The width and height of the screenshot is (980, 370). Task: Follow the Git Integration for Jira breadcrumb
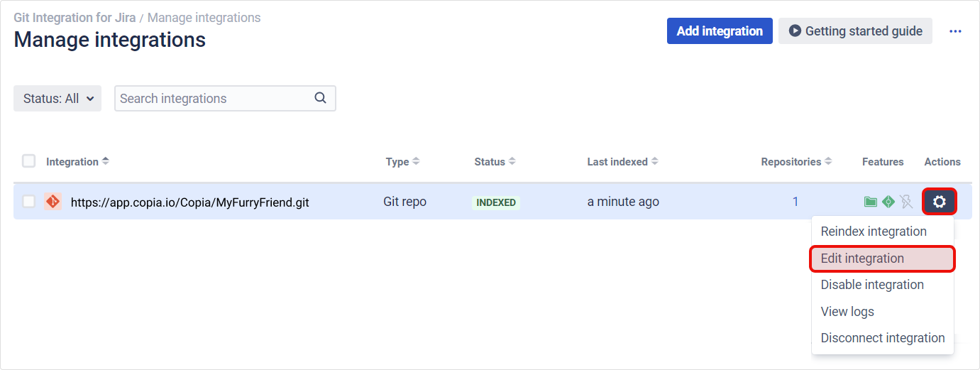tap(75, 18)
